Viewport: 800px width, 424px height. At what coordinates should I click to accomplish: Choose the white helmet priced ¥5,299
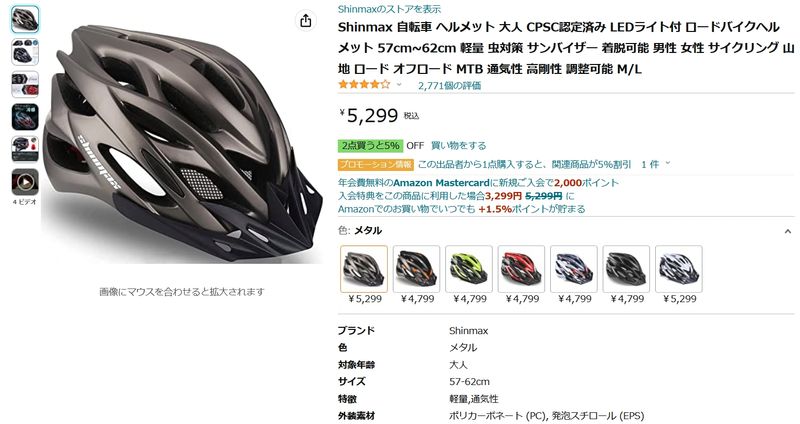679,269
